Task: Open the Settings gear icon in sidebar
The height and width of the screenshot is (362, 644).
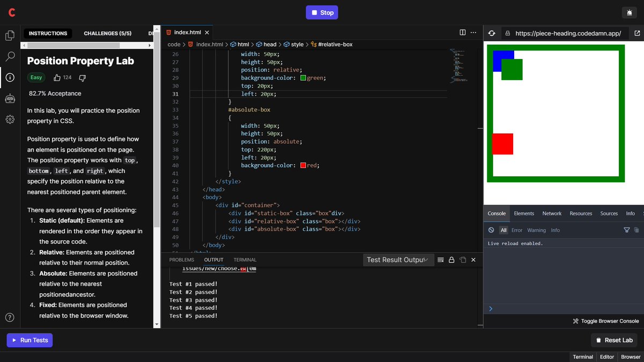Action: 10,119
